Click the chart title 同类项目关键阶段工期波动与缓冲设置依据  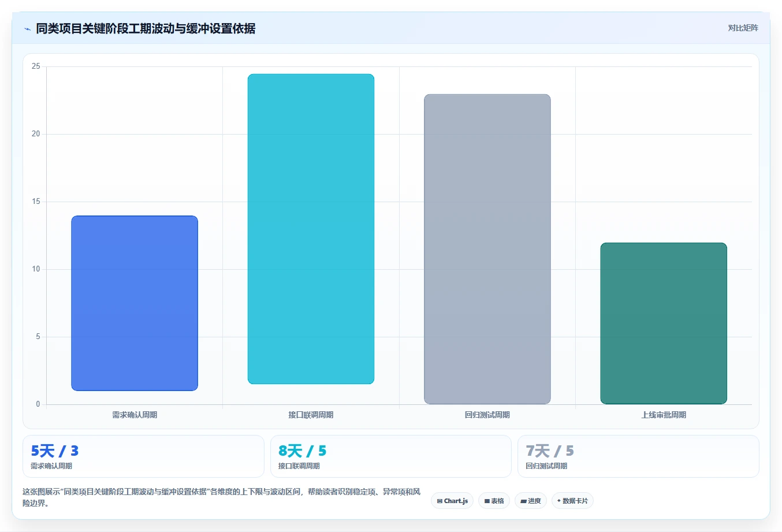[146, 28]
